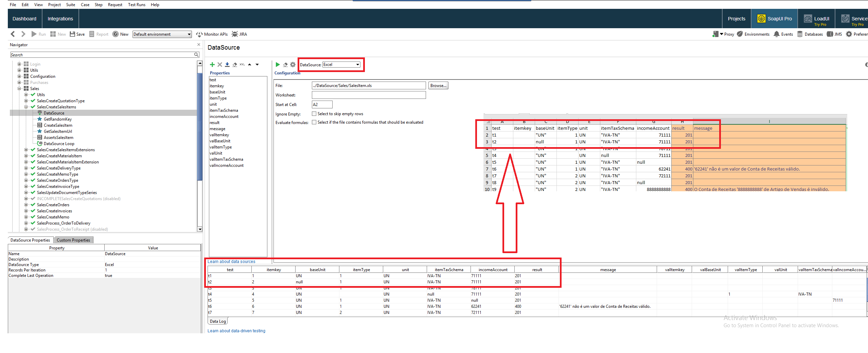Open Environments from the toolbar
868x353 pixels.
point(753,34)
